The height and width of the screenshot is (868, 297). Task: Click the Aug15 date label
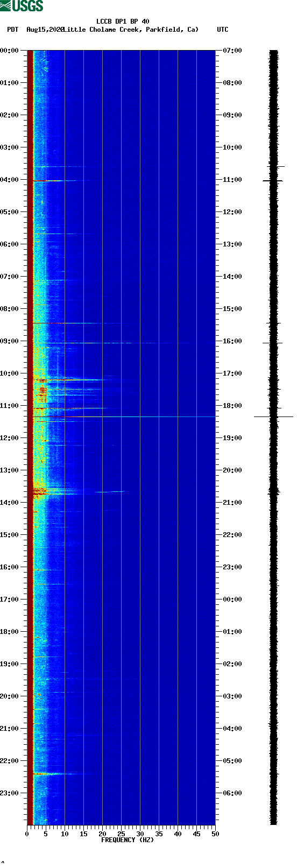point(45,30)
